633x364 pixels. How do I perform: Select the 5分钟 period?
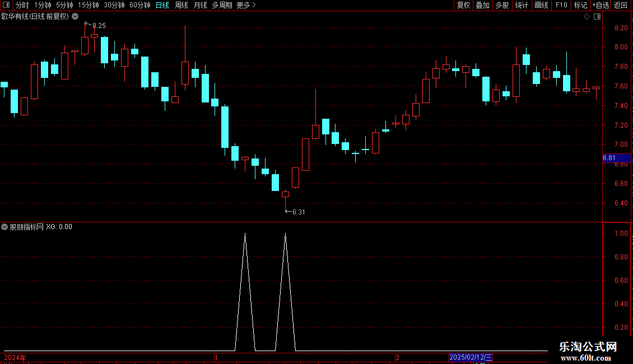(x=64, y=5)
